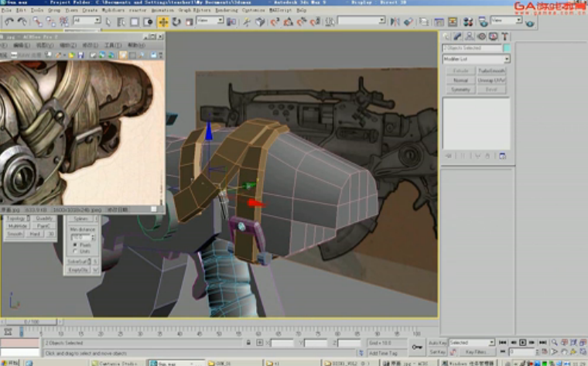Viewport: 588px width, 366px height.
Task: Switch to the Hierarchy command panel tab
Action: coord(470,36)
